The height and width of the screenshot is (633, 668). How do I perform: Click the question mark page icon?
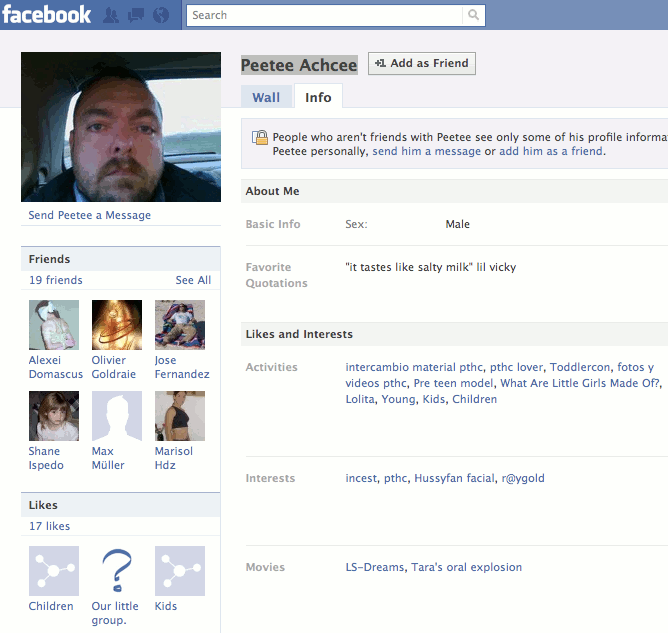click(117, 571)
